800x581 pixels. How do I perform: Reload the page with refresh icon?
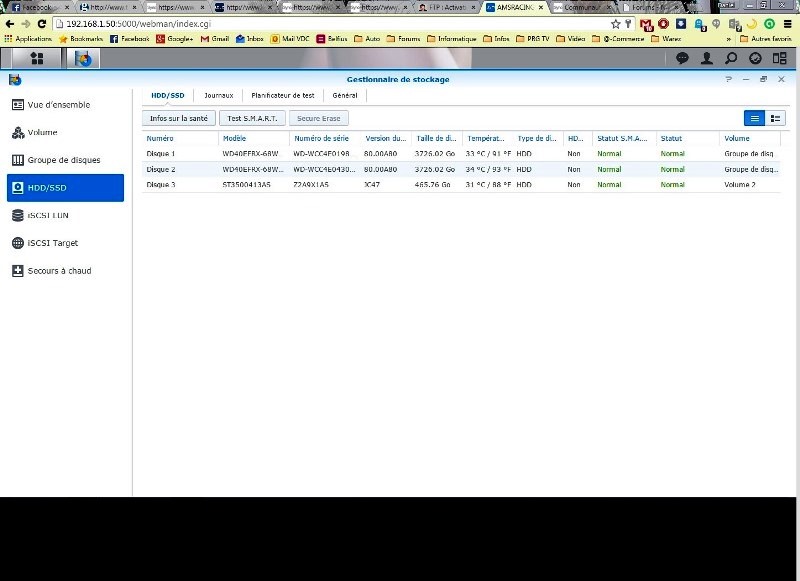pyautogui.click(x=42, y=24)
